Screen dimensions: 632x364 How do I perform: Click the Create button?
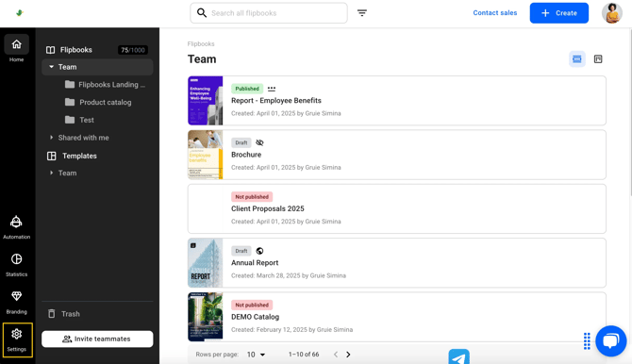559,13
